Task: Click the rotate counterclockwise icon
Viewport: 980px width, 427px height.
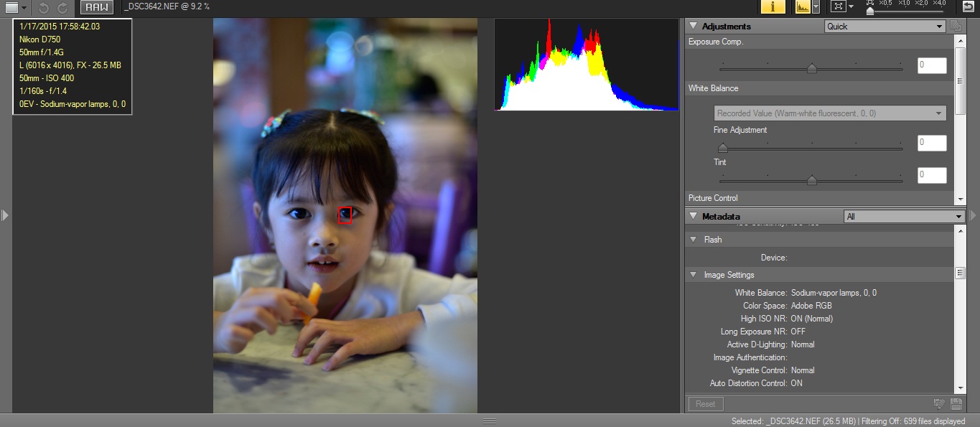Action: coord(43,8)
